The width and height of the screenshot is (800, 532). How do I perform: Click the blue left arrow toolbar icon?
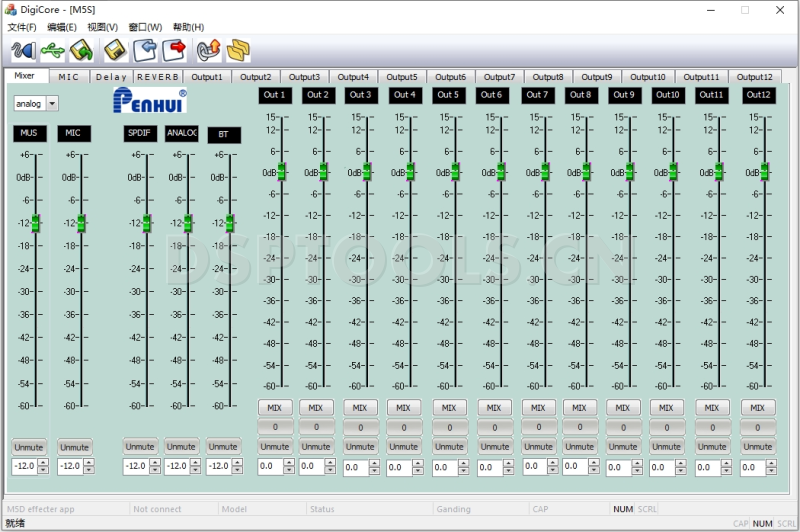coord(146,49)
